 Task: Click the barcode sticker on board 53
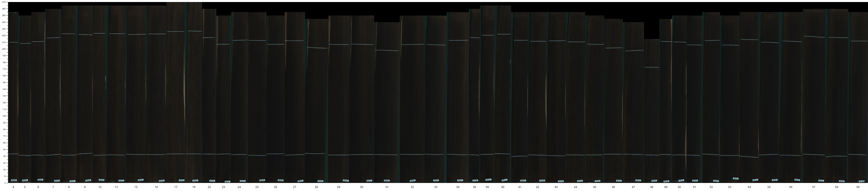click(x=736, y=179)
